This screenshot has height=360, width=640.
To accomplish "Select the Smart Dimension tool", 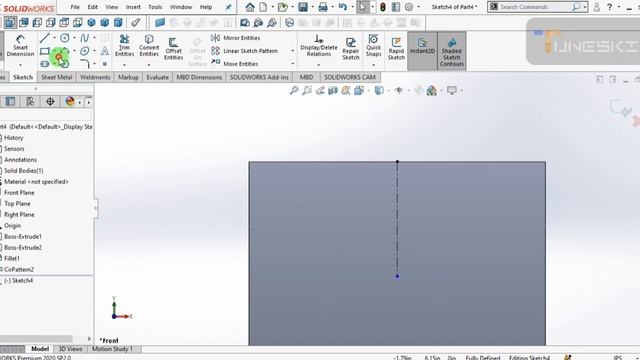I will tap(20, 46).
